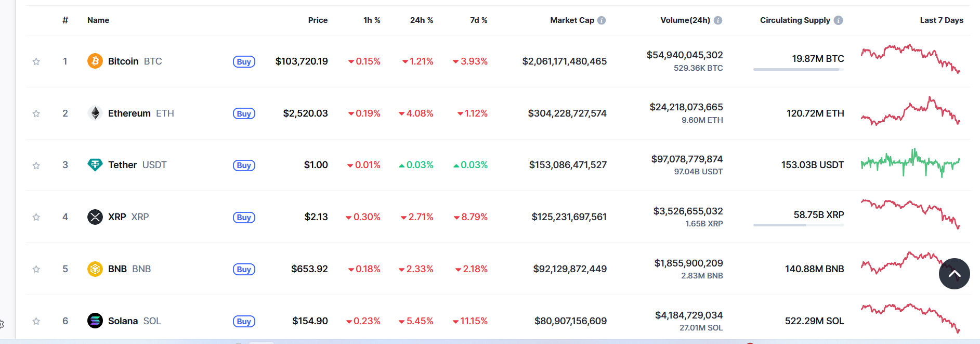Click Tether's $97,078,779,874 volume link
This screenshot has width=980, height=344.
click(687, 159)
